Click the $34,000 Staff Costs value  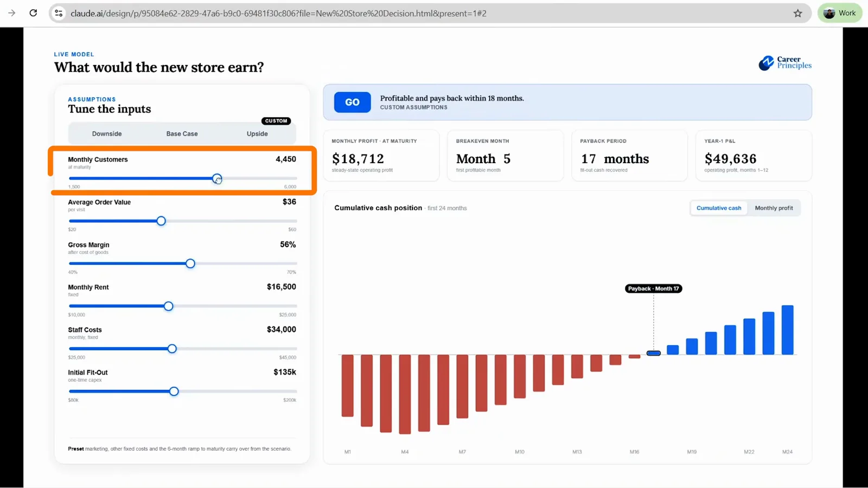(282, 330)
